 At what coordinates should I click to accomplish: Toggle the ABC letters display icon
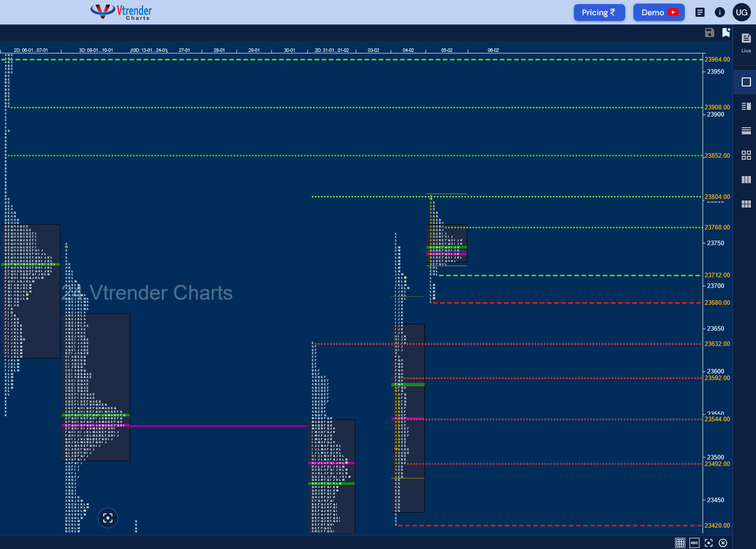pos(694,543)
